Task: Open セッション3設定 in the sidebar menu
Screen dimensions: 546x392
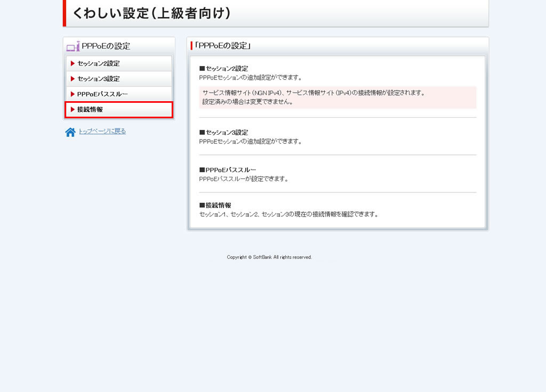Action: 99,79
